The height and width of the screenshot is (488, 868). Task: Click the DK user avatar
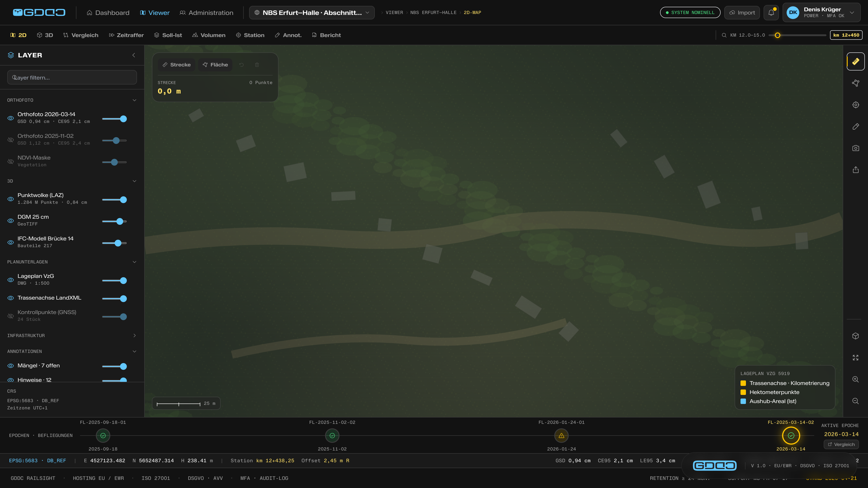pos(793,12)
